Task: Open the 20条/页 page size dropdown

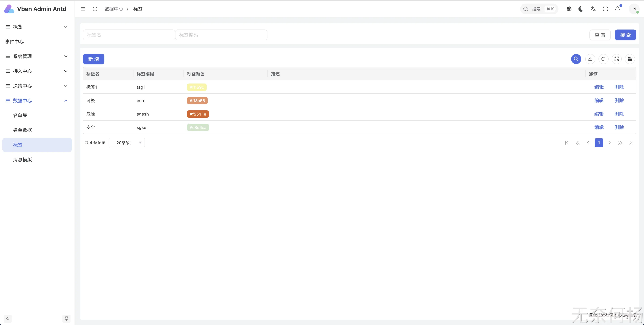Action: (127, 143)
